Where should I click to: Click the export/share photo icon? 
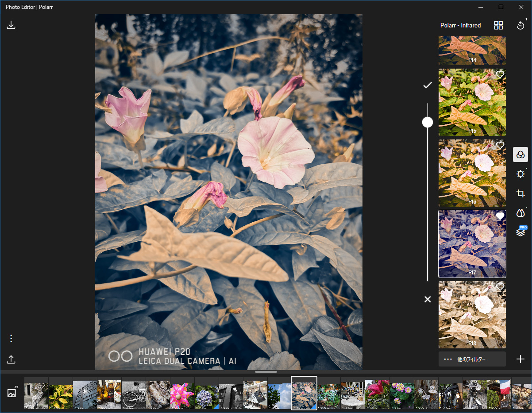tap(11, 359)
